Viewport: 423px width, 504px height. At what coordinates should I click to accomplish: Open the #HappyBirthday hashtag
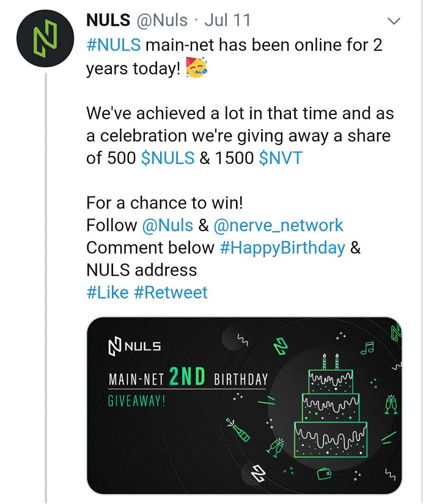[282, 248]
